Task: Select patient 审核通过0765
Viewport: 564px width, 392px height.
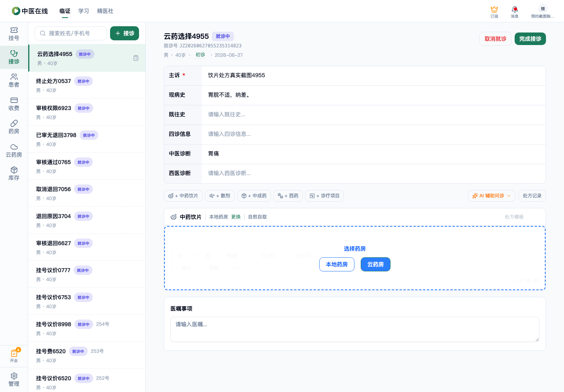Action: pos(87,166)
